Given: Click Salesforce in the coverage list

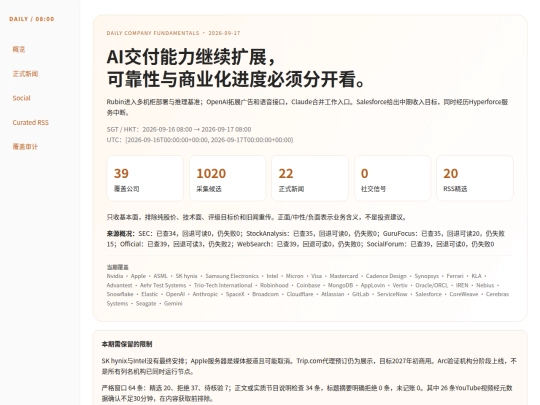Looking at the screenshot, I should [428, 294].
